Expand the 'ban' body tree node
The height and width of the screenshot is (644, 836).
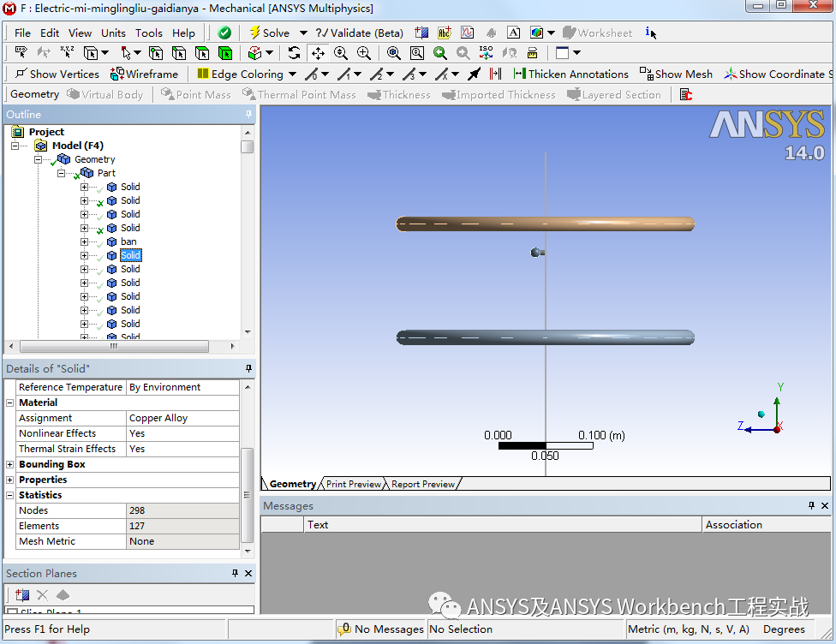click(x=84, y=242)
